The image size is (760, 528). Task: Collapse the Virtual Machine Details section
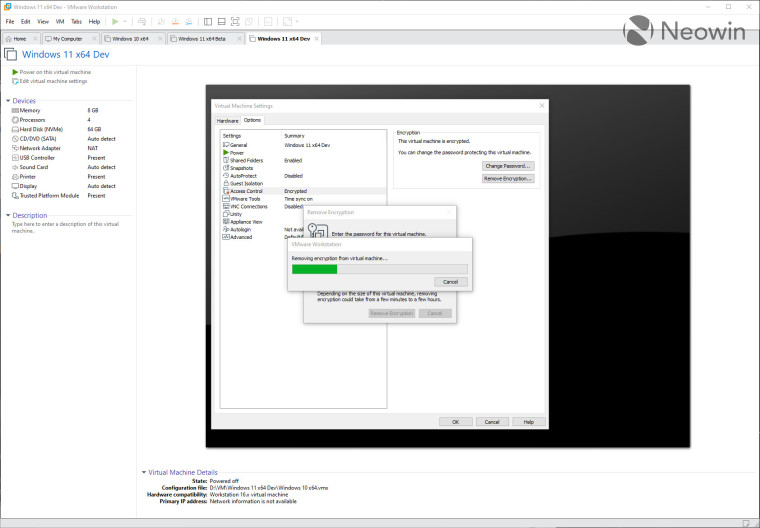tap(144, 472)
